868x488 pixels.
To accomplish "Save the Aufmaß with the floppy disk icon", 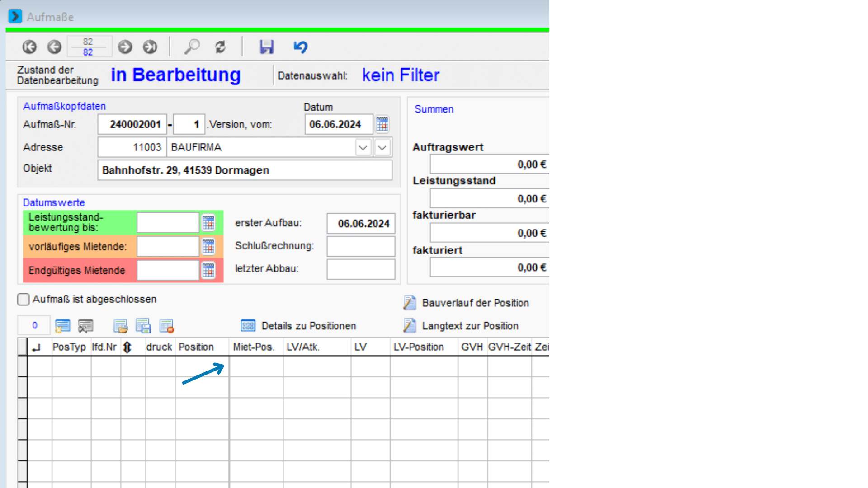I will pos(267,47).
